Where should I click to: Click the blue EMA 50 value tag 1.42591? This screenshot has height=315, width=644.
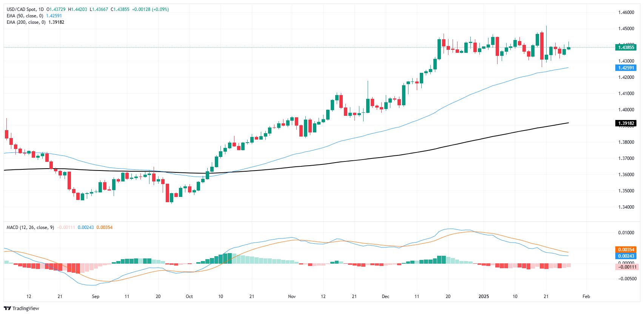tap(626, 68)
